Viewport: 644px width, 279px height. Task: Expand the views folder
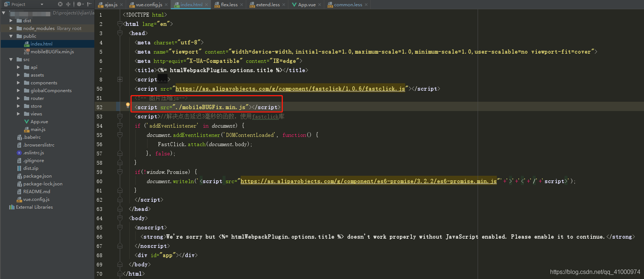[x=18, y=114]
